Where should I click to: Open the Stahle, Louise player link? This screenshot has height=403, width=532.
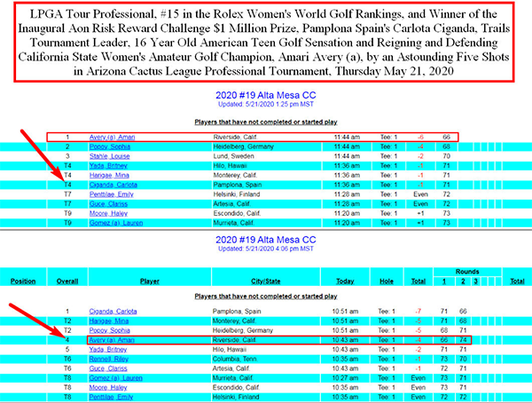109,156
